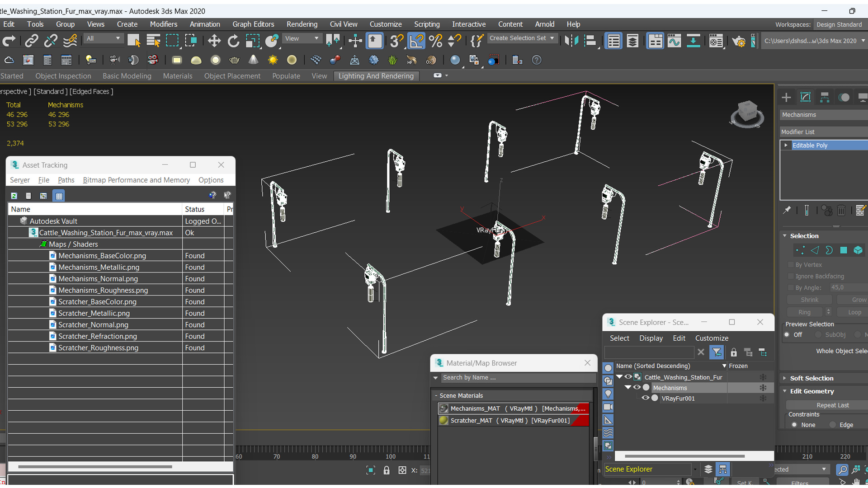Open the Workspaces Design Standard dropdown

[840, 24]
